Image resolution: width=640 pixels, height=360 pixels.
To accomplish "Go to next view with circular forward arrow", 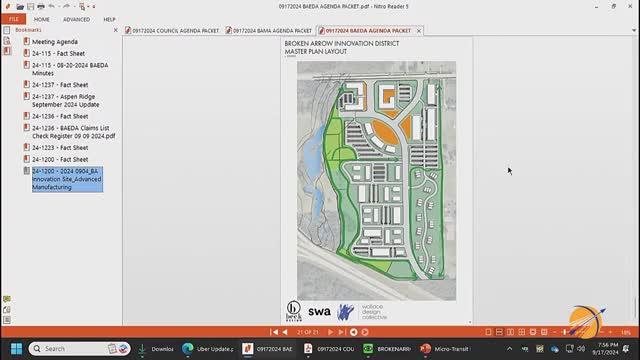I will tap(365, 332).
